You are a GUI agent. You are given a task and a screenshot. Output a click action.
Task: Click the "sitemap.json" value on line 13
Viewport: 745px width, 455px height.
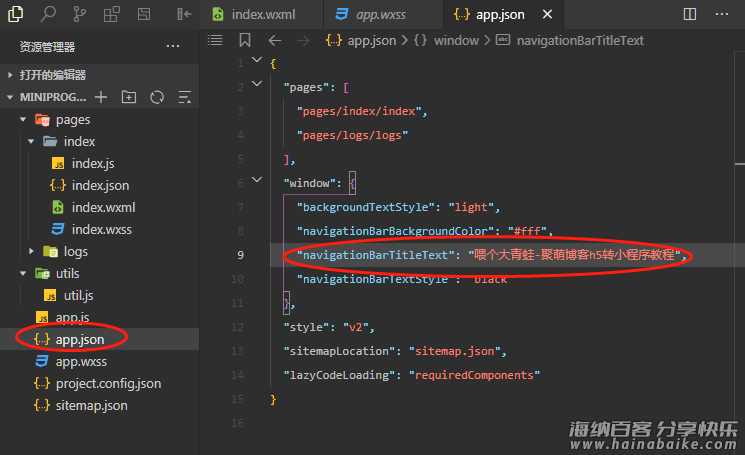pyautogui.click(x=455, y=351)
